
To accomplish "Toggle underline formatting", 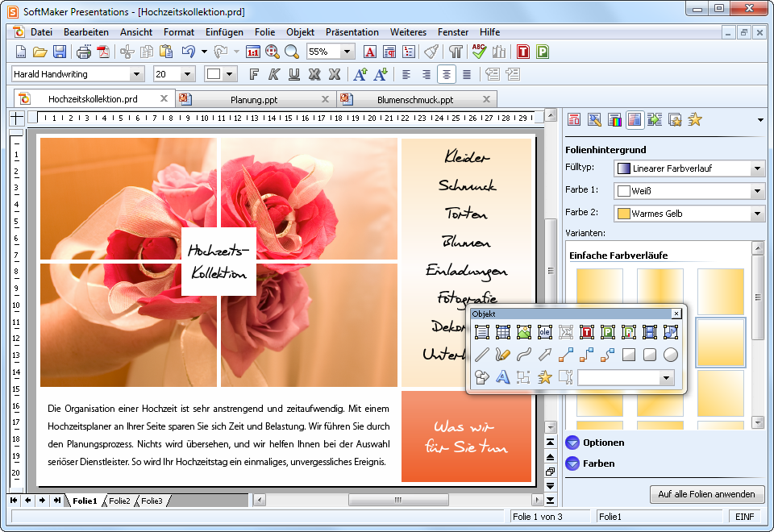I will 294,74.
